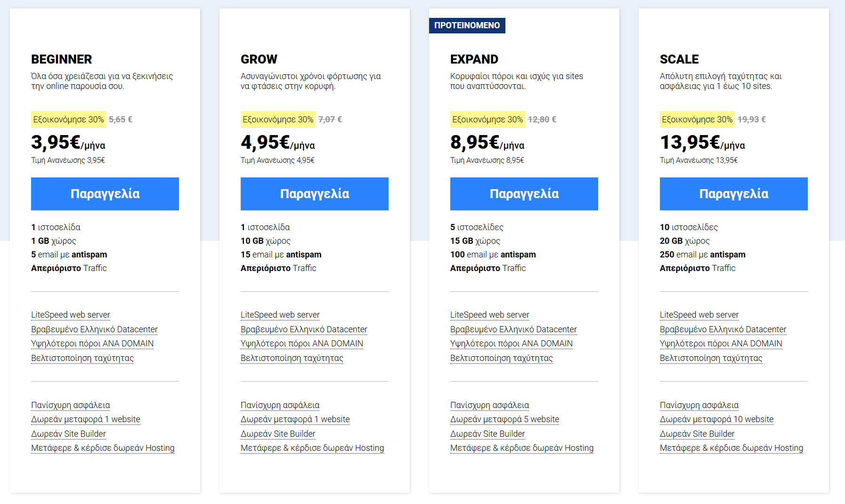Click the ΠΡΟΤΕΙΝΟΜΕΝΟ badge on EXPAND plan

(x=467, y=25)
